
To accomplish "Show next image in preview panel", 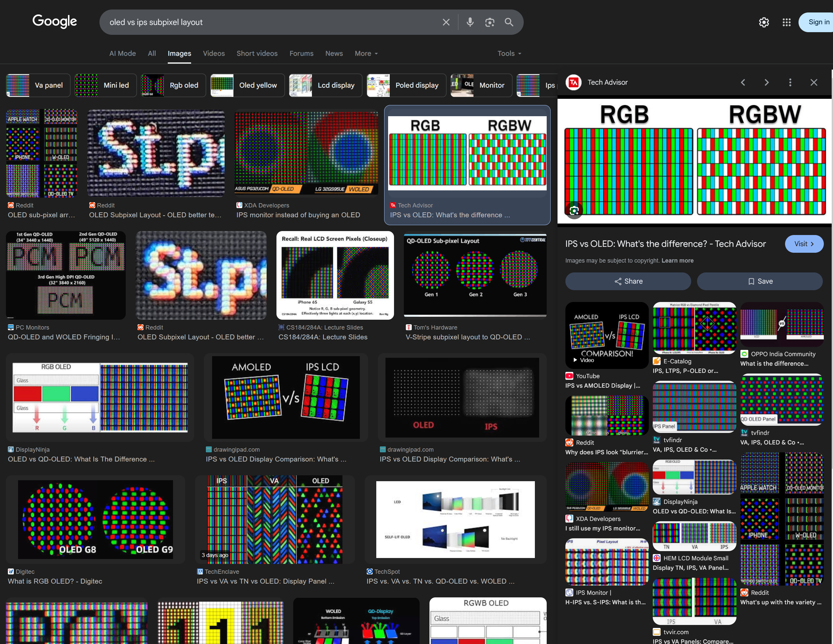I will click(x=766, y=82).
